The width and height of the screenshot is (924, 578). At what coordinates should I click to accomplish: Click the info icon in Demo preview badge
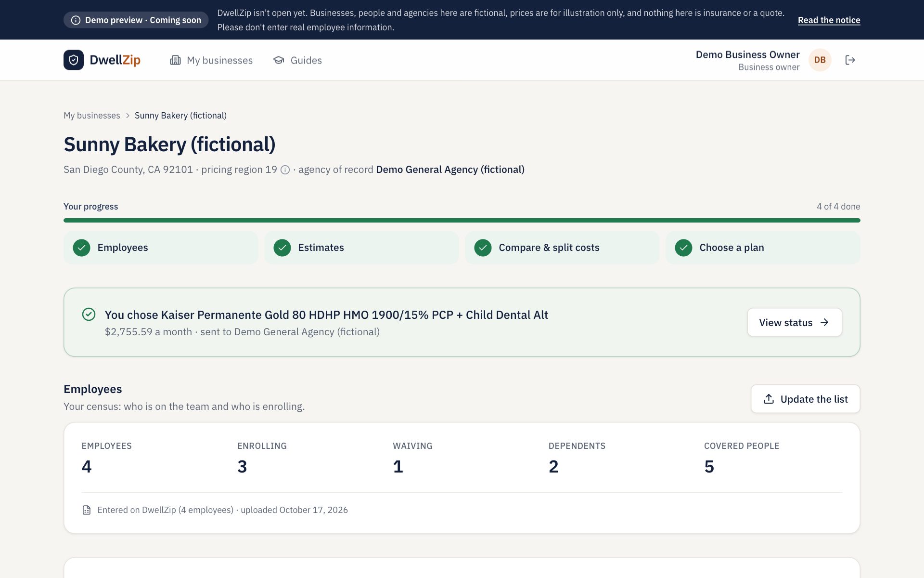(x=76, y=20)
